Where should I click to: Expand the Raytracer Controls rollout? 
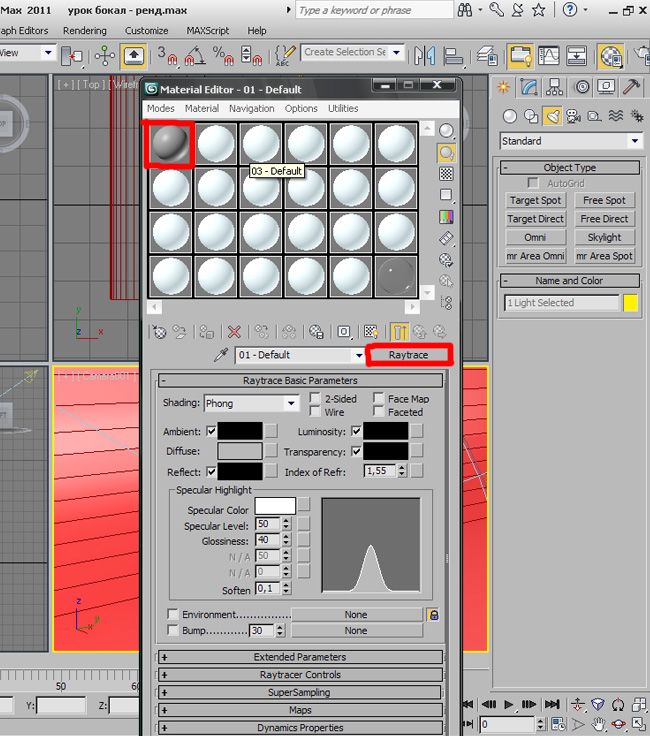(300, 675)
